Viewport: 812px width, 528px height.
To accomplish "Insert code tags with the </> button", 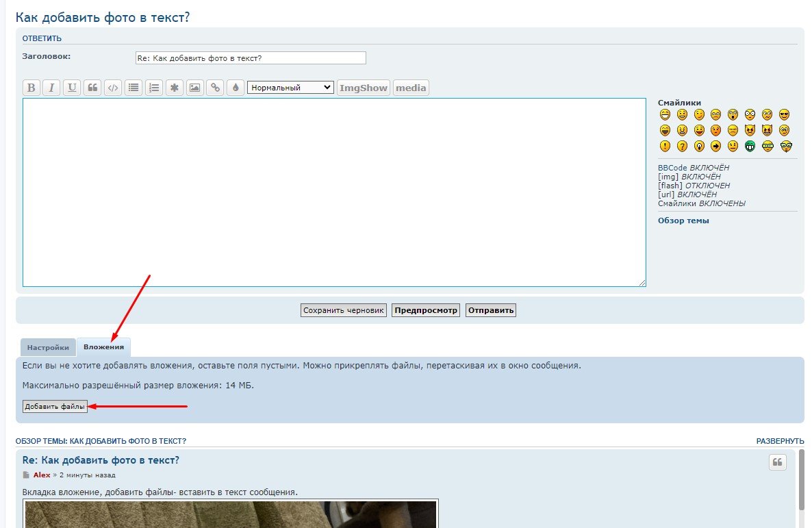I will pos(113,88).
